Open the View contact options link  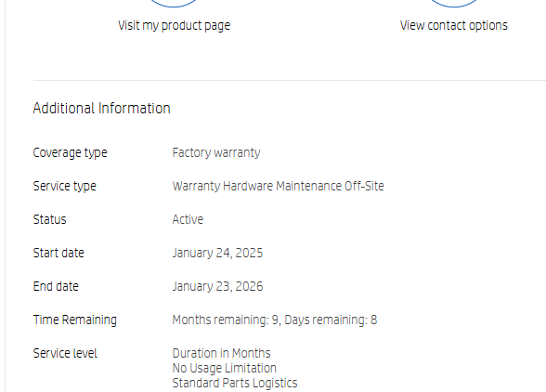pyautogui.click(x=454, y=25)
